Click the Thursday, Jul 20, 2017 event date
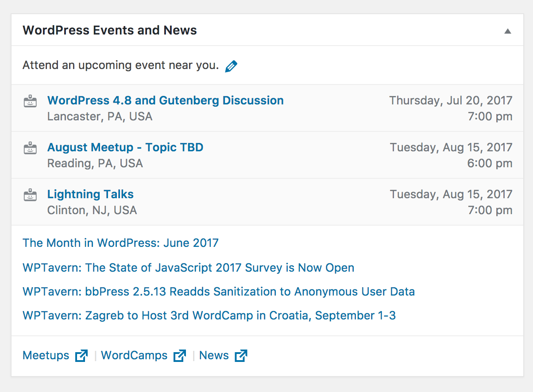The width and height of the screenshot is (533, 392). 451,100
